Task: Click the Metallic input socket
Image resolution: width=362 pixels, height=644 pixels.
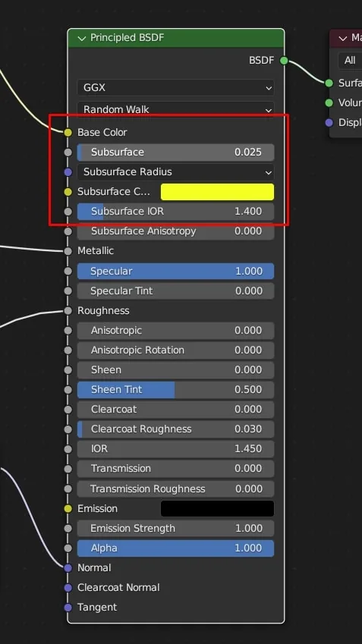Action: [x=68, y=250]
